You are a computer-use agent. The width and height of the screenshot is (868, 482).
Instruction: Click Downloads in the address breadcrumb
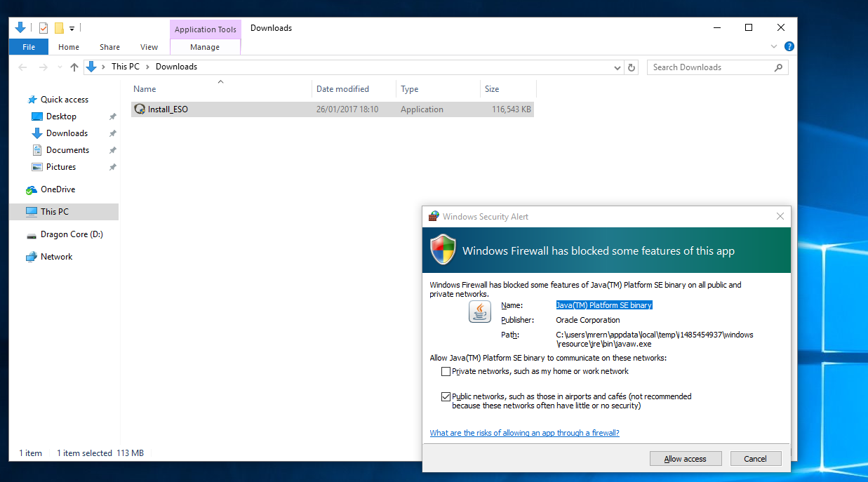click(x=176, y=67)
